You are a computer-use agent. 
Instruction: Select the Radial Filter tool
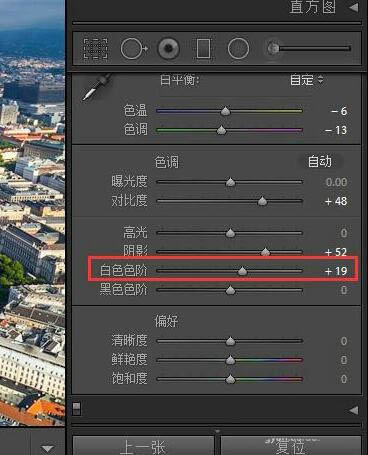[x=238, y=49]
